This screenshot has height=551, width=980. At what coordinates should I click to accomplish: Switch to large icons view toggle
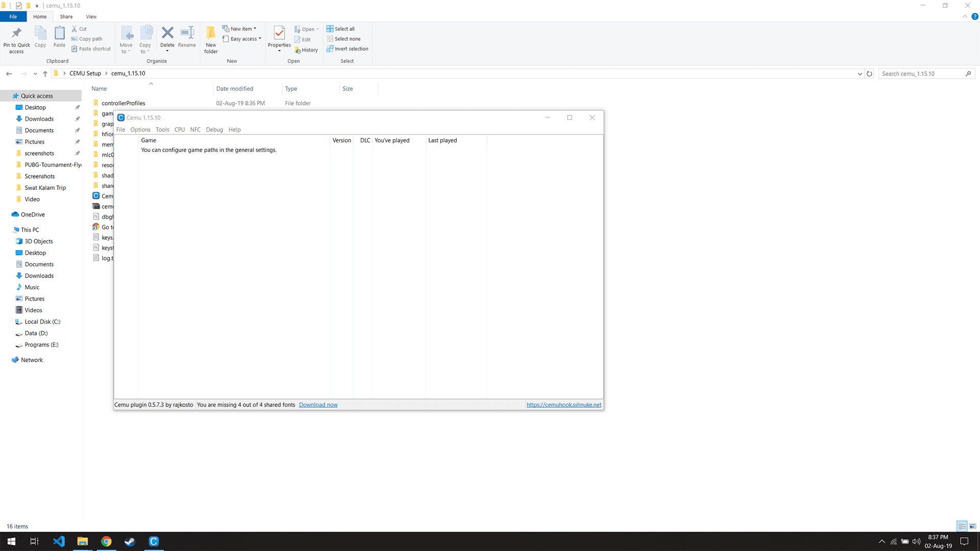click(972, 526)
